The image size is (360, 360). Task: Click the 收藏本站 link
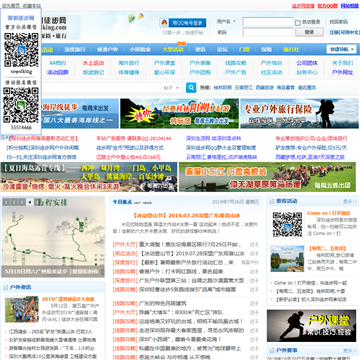tap(32, 6)
